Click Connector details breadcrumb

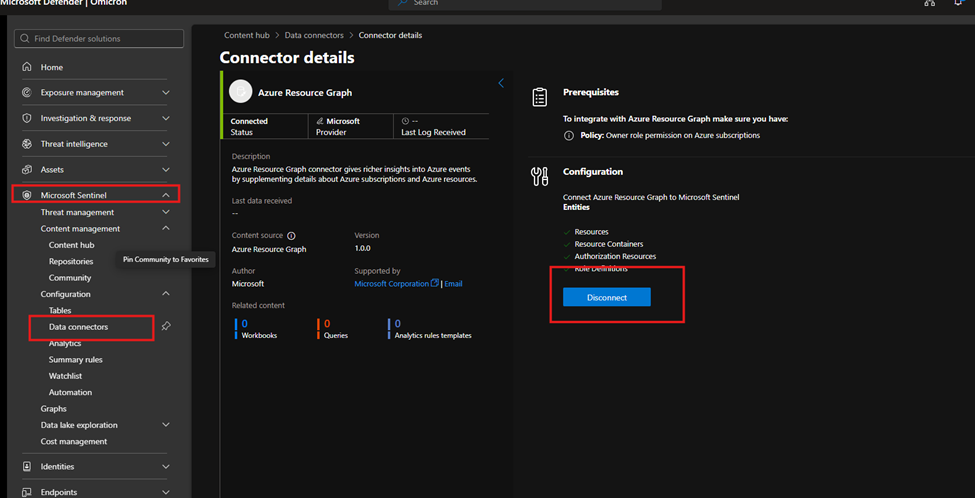click(x=390, y=35)
